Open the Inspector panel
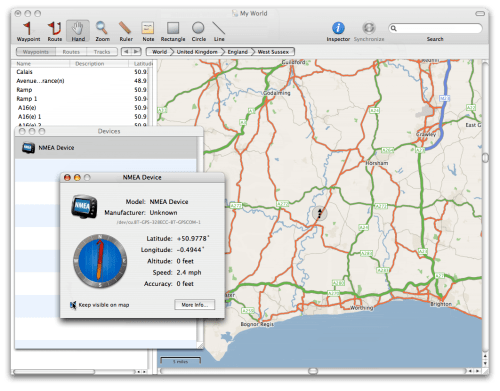This screenshot has width=500, height=391. pyautogui.click(x=338, y=31)
